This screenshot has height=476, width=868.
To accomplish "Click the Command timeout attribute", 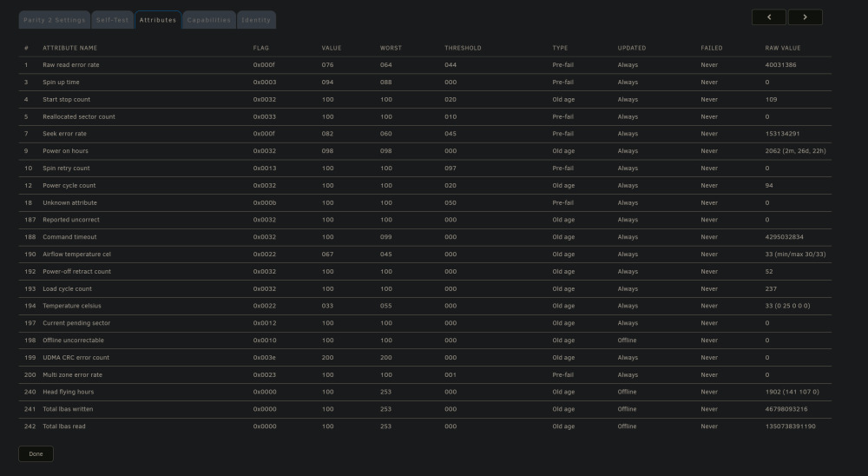I will (69, 236).
